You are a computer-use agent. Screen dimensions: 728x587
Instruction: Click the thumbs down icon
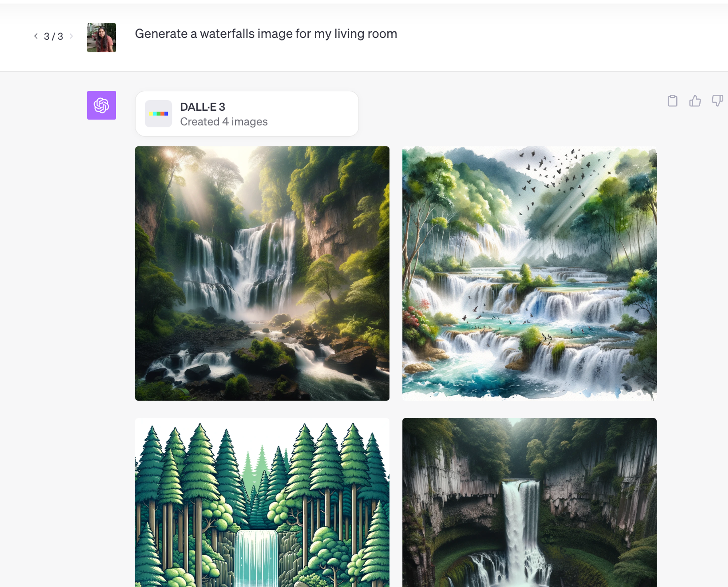717,100
